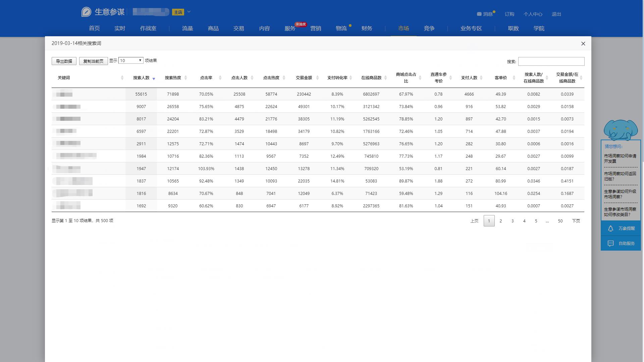Open the 营销 tab

click(316, 28)
